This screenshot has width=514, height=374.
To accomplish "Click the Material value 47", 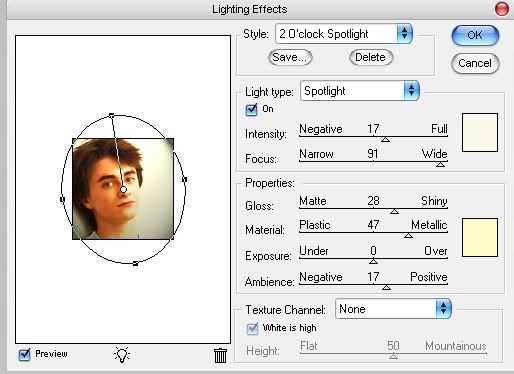I will pos(373,225).
